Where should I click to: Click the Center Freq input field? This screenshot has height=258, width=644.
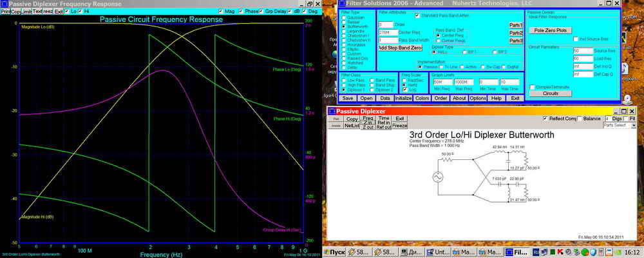point(388,32)
